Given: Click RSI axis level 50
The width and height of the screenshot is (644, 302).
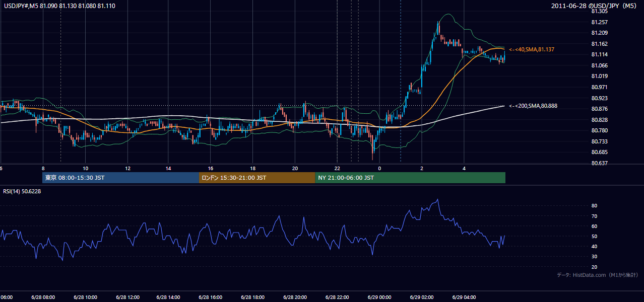Looking at the screenshot, I should (x=595, y=236).
